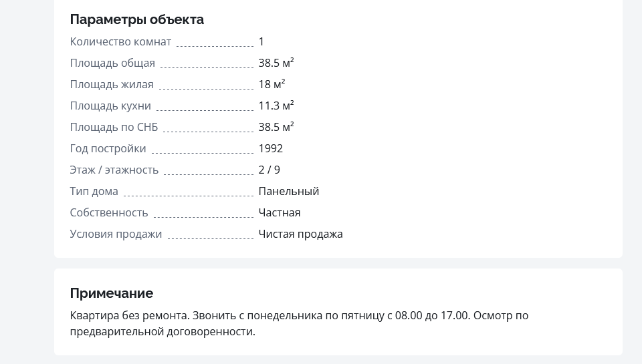Select the living area value 18 м²
The image size is (642, 364).
point(272,84)
